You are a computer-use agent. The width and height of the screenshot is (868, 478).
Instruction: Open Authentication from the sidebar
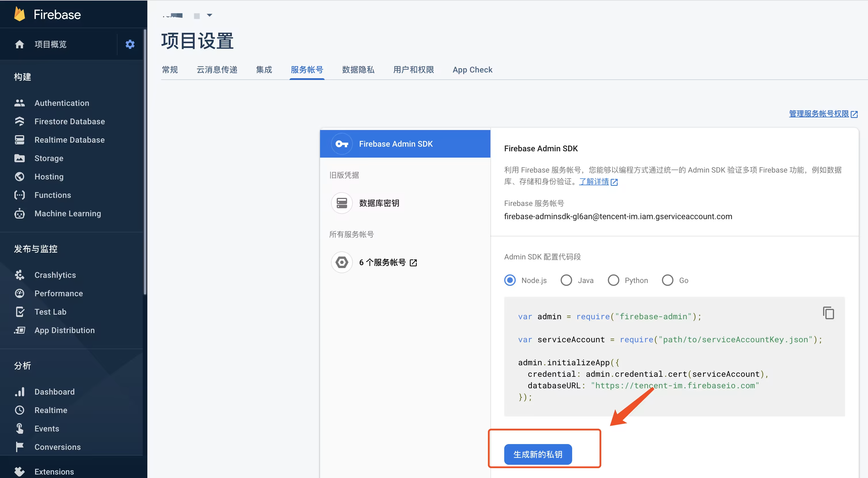pos(62,103)
